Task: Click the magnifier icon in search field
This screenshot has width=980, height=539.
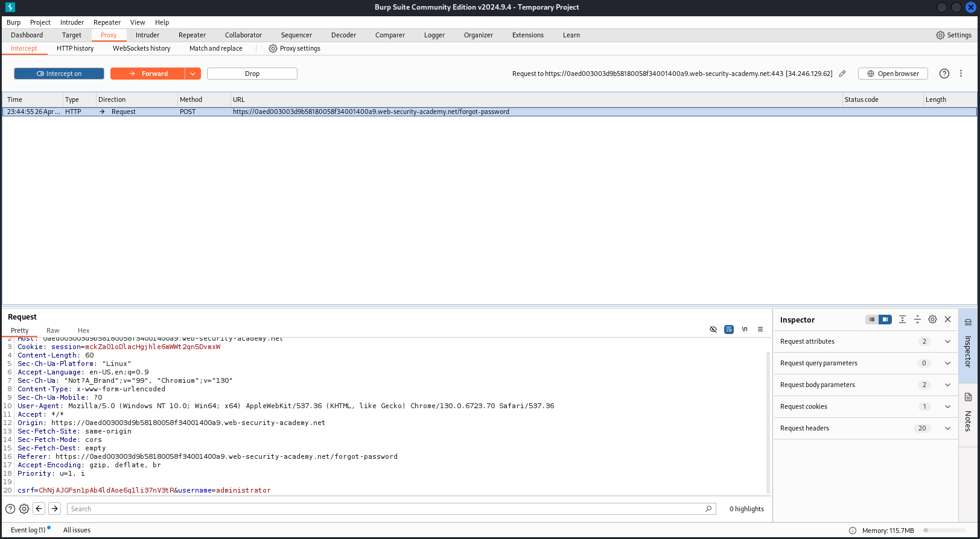Action: point(708,509)
